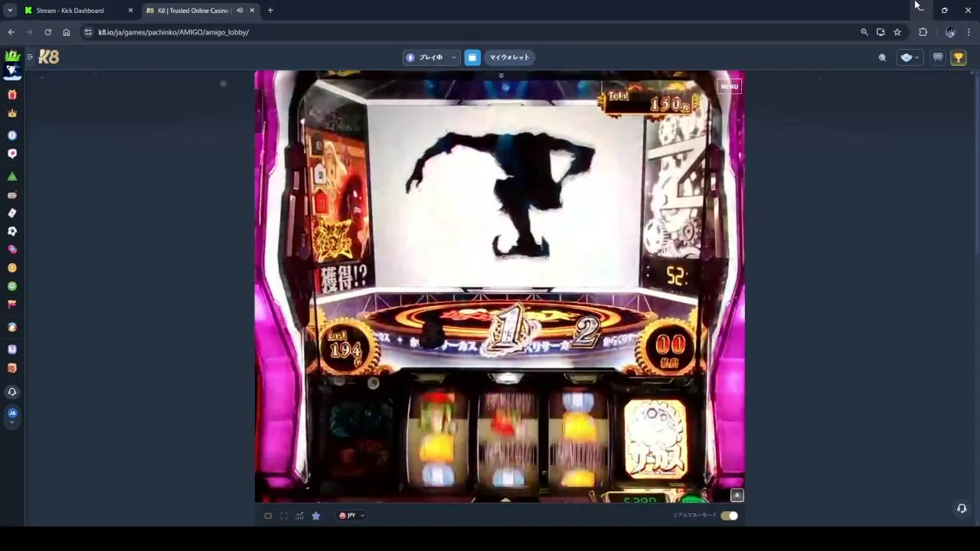Open the red gift box sidebar icon
Image resolution: width=980 pixels, height=551 pixels.
click(x=12, y=95)
